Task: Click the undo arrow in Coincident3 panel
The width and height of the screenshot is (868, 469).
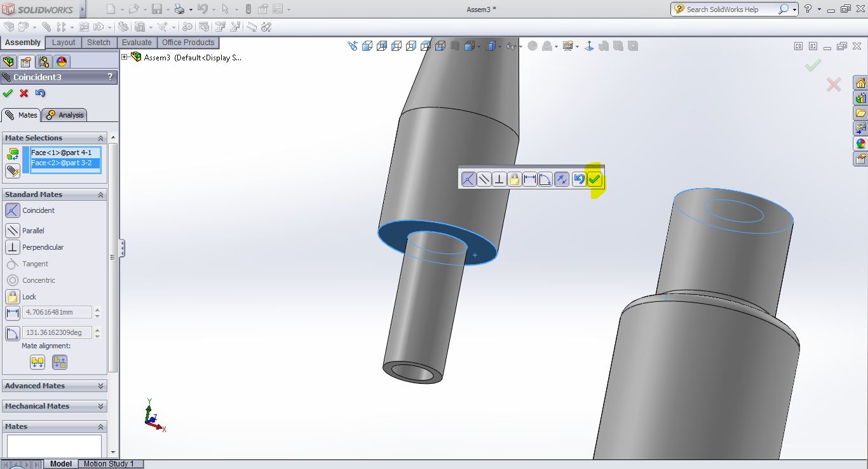Action: click(x=41, y=93)
